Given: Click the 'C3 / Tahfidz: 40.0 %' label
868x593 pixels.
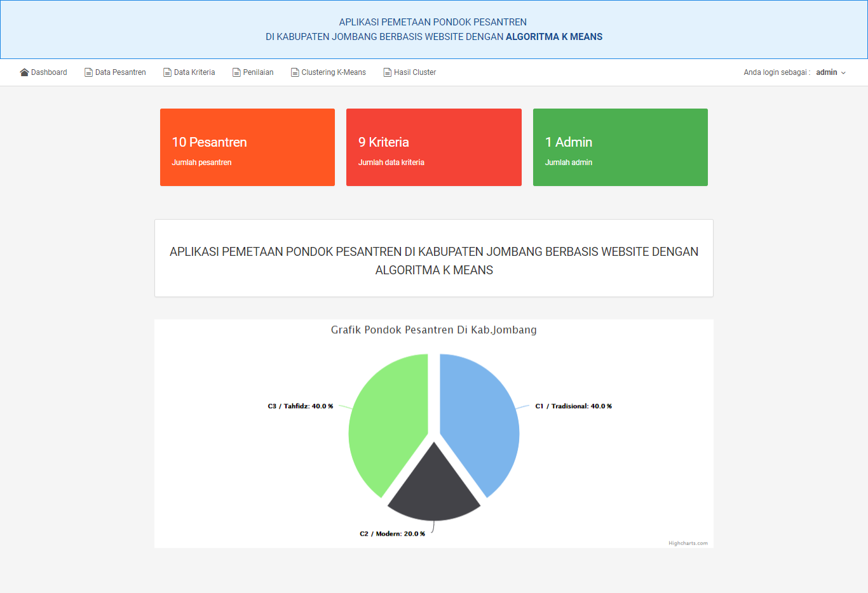Looking at the screenshot, I should 301,406.
